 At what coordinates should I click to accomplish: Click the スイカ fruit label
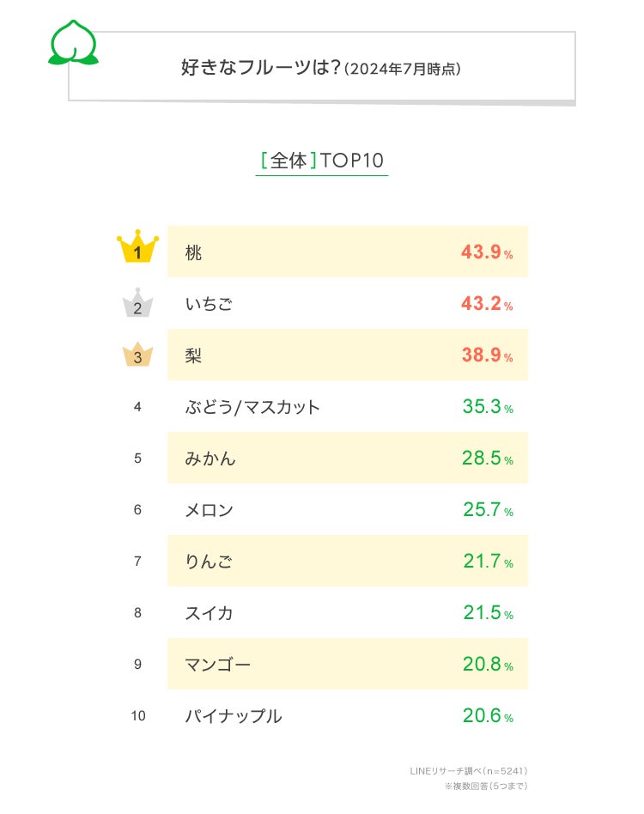pyautogui.click(x=210, y=613)
